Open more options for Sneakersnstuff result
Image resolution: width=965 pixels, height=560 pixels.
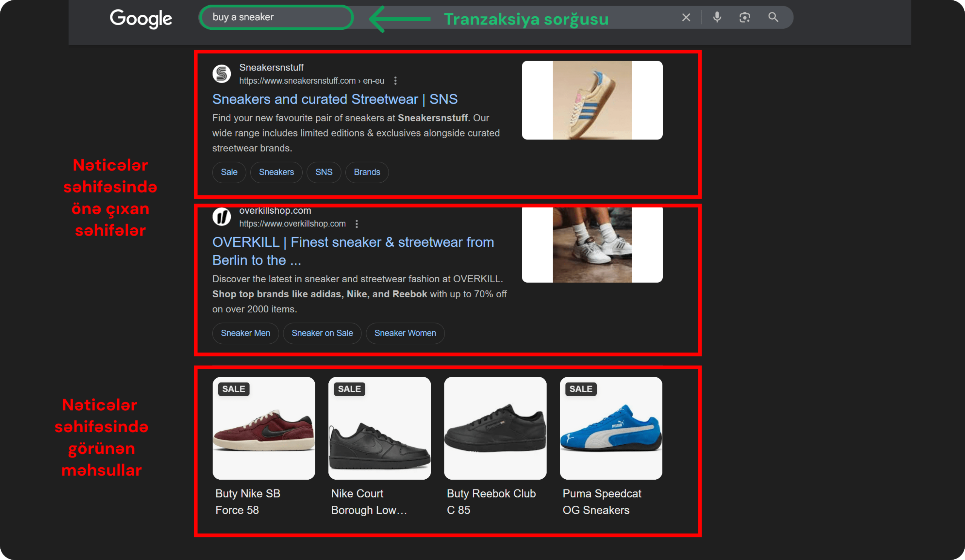[x=395, y=81]
